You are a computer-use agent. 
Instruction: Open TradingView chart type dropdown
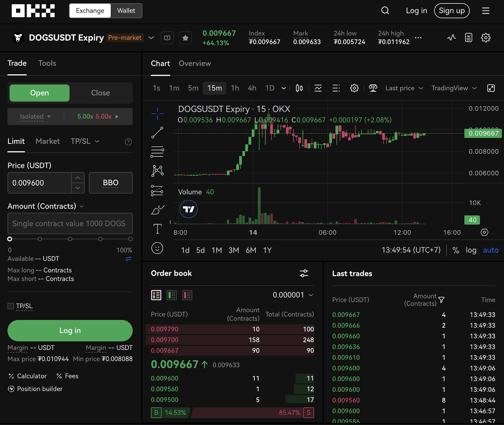pos(454,88)
